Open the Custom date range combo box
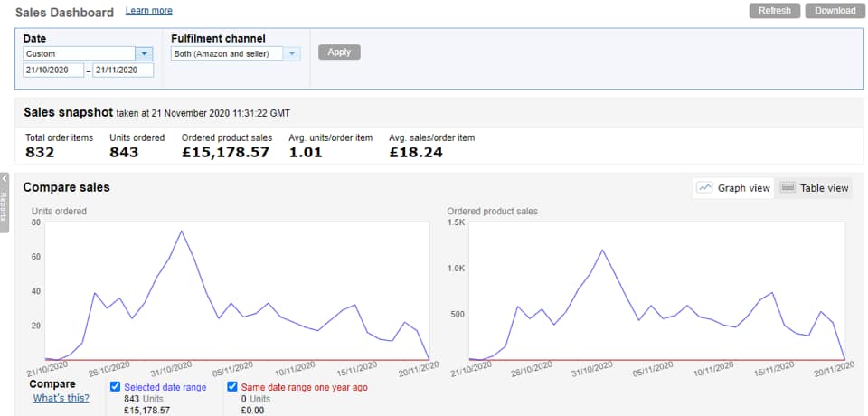Image resolution: width=868 pixels, height=416 pixels. (x=79, y=53)
